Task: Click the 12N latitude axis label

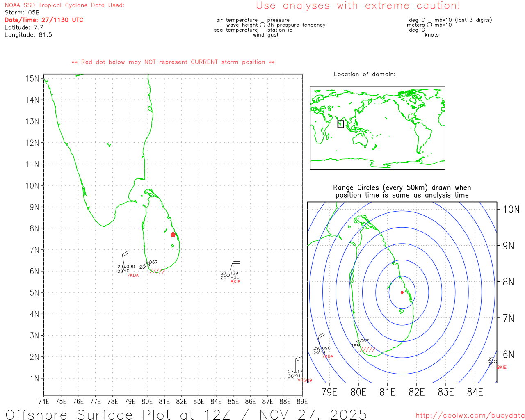Action: point(32,143)
